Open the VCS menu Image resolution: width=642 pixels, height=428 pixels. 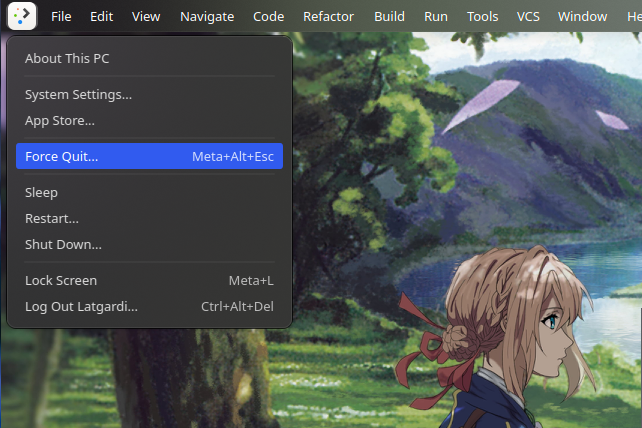point(528,17)
